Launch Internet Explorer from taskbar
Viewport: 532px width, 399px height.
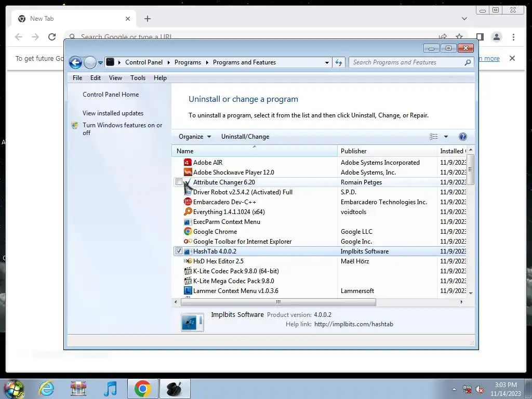(46, 389)
